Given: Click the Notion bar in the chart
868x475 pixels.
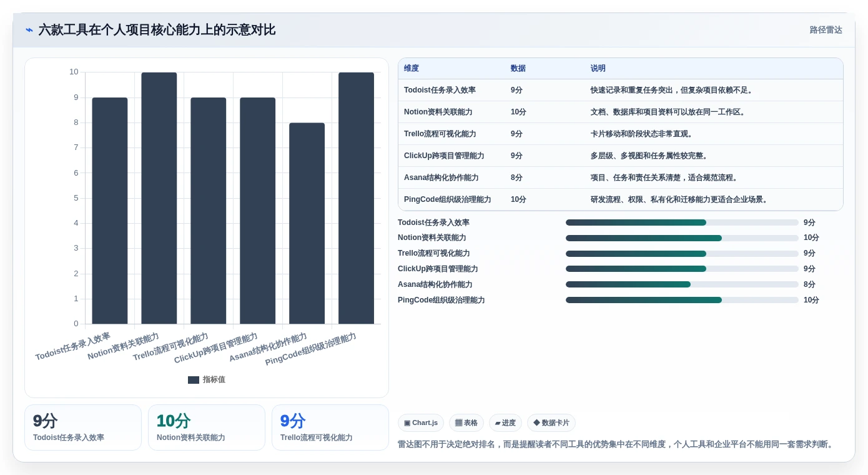Looking at the screenshot, I should (x=159, y=198).
